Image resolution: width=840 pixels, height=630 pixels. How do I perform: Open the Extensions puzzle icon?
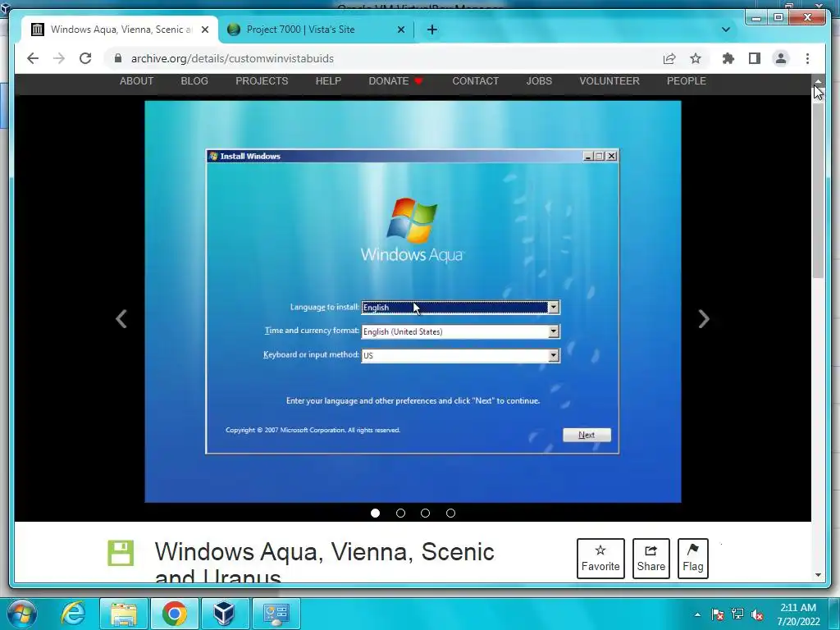point(728,58)
